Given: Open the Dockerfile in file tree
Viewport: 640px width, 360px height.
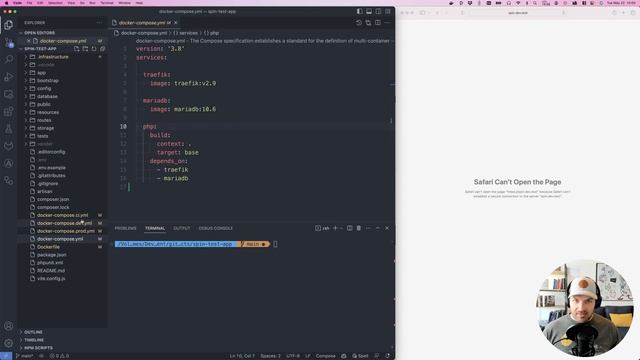Looking at the screenshot, I should (48, 247).
